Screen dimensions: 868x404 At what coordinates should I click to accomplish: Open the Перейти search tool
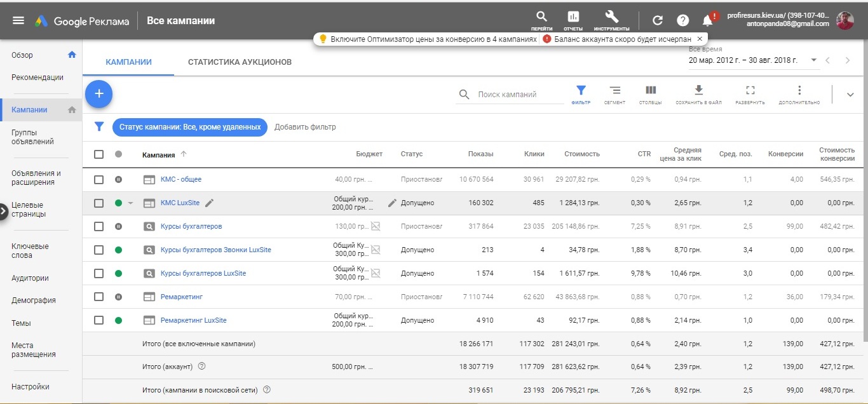point(541,20)
